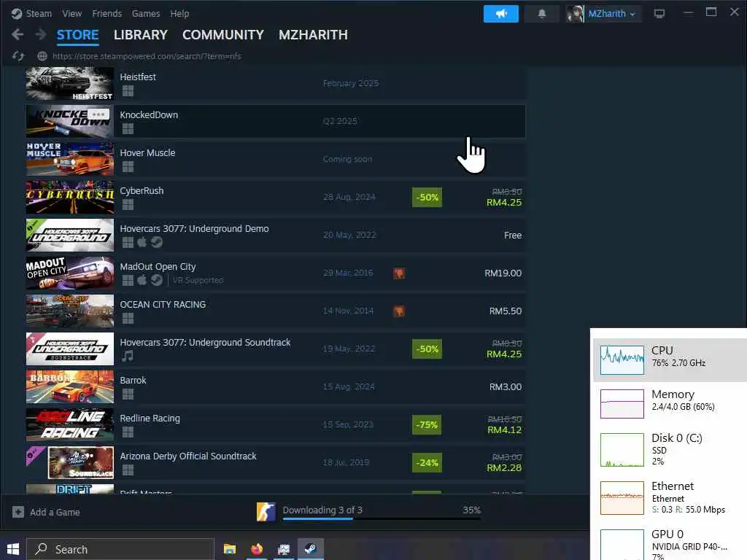Screen dimensions: 747x560
Task: Launch Firefox from the taskbar
Action: [257, 549]
